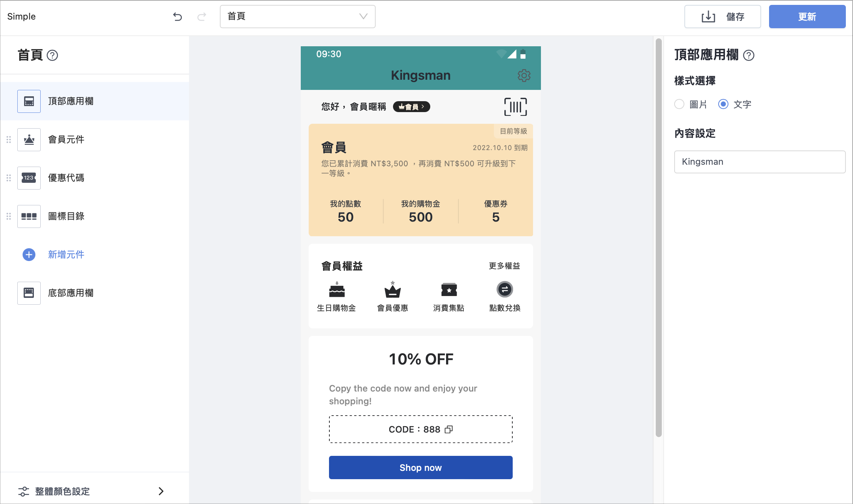Open the 首頁 page selector dropdown

[x=297, y=17]
